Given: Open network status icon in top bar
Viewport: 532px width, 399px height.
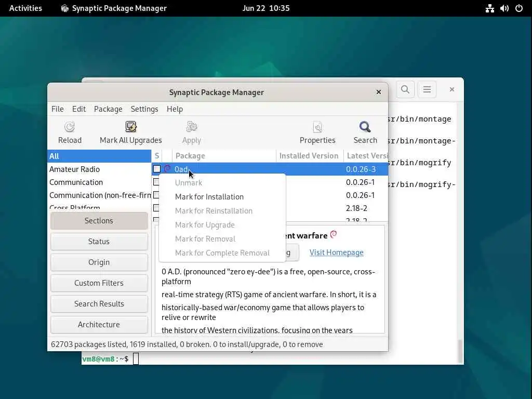Looking at the screenshot, I should [489, 8].
